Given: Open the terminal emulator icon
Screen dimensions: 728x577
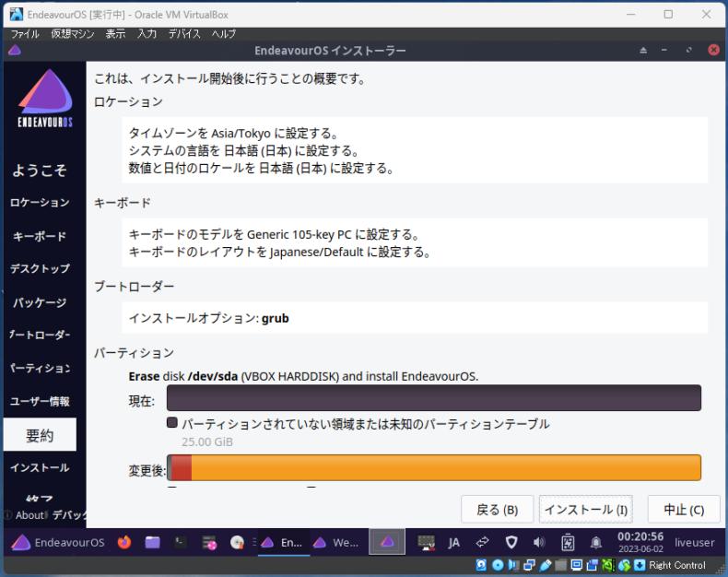Looking at the screenshot, I should (x=180, y=542).
